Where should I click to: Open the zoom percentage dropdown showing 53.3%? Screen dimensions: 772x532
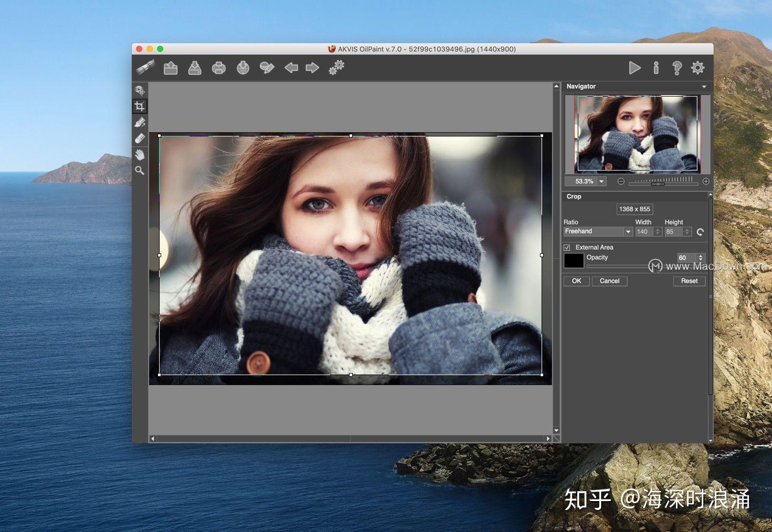[601, 181]
